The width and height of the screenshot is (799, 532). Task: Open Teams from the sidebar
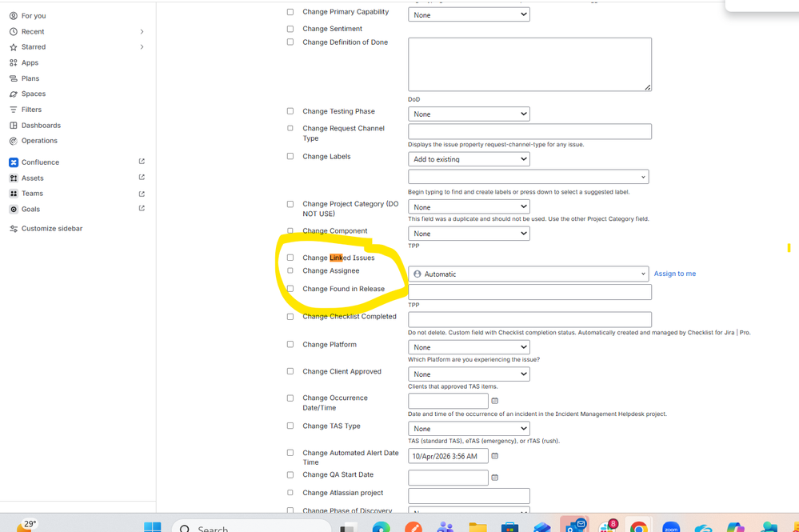click(x=32, y=194)
